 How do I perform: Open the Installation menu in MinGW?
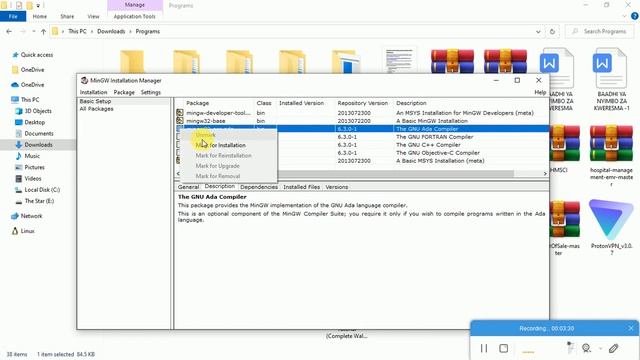pyautogui.click(x=93, y=92)
